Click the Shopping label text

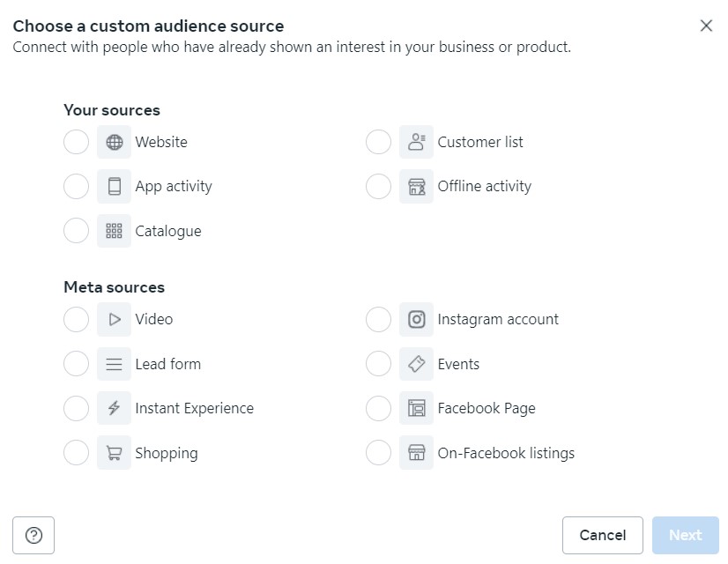pyautogui.click(x=167, y=453)
